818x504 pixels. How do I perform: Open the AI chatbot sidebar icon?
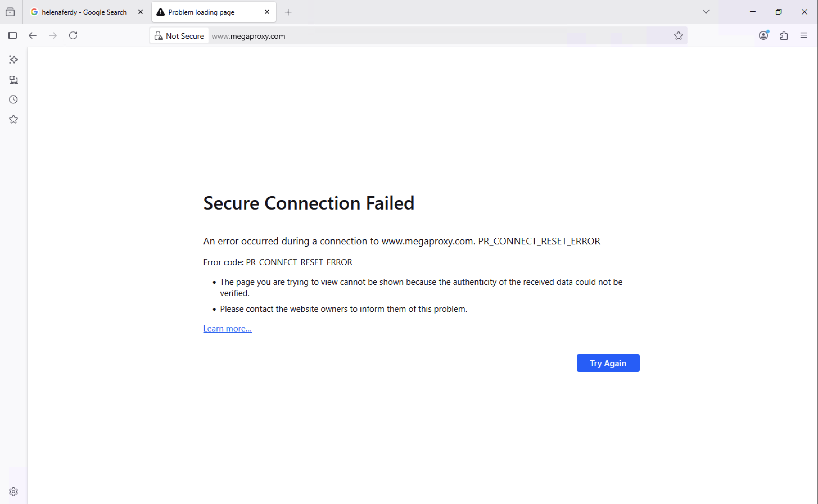(x=13, y=60)
